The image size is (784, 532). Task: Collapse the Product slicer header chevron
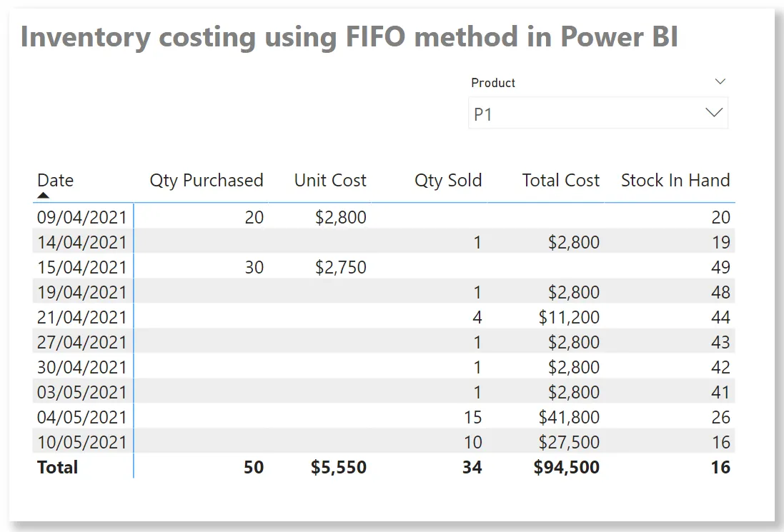(x=720, y=81)
